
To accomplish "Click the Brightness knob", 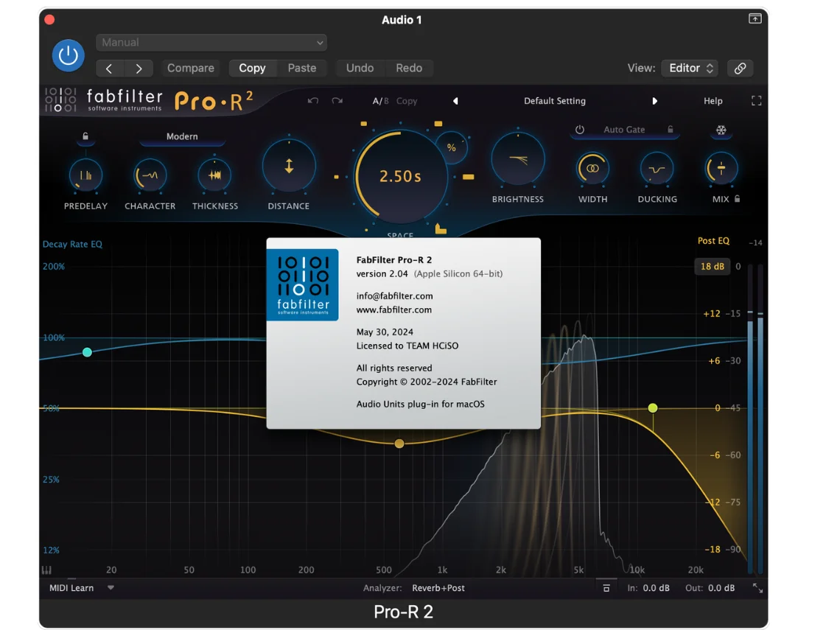I will point(518,160).
